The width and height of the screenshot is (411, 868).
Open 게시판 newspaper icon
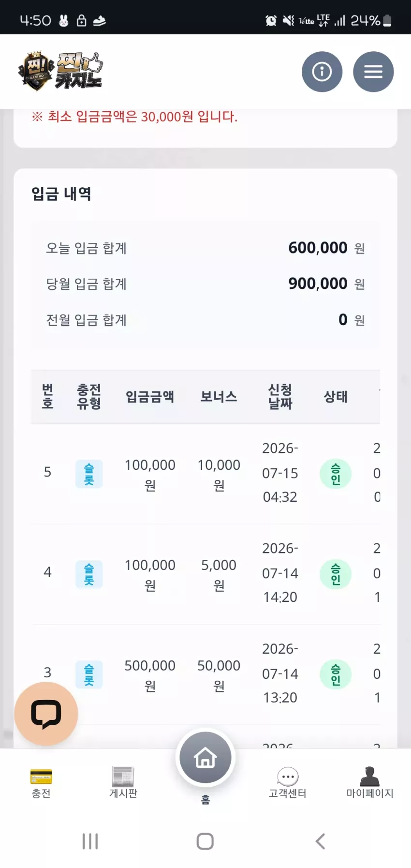[x=123, y=777]
